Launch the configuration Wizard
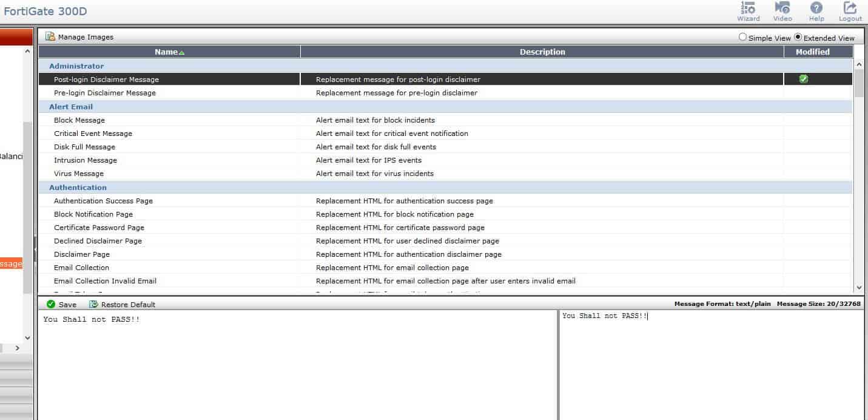 click(x=748, y=11)
